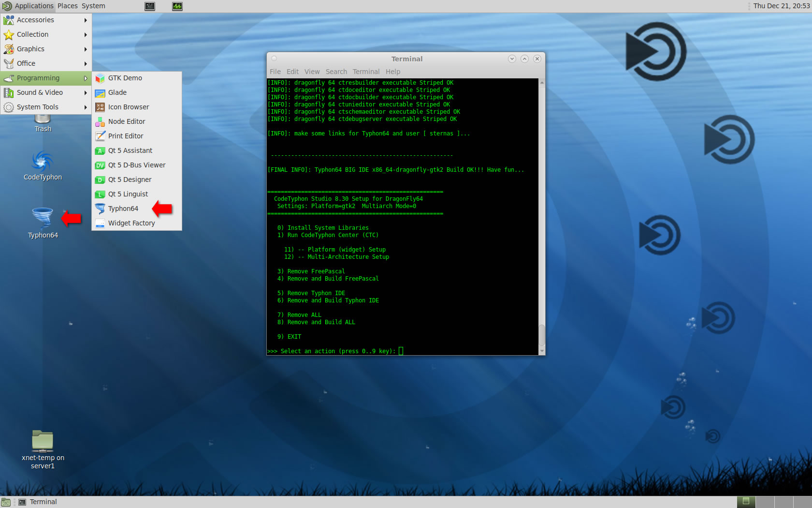The width and height of the screenshot is (812, 508).
Task: Launch Typhon64 from Programming submenu
Action: [137, 209]
